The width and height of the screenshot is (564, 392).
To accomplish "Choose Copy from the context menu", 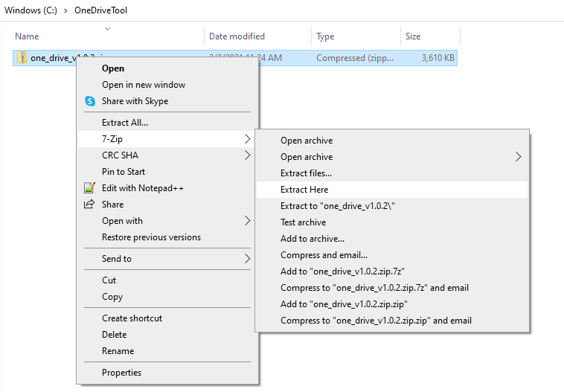I will 167,297.
